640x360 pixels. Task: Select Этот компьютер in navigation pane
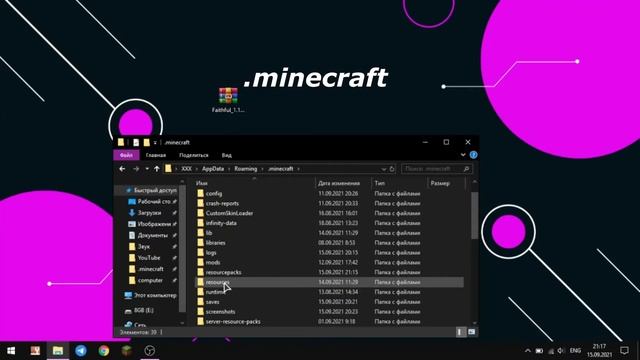pyautogui.click(x=155, y=295)
